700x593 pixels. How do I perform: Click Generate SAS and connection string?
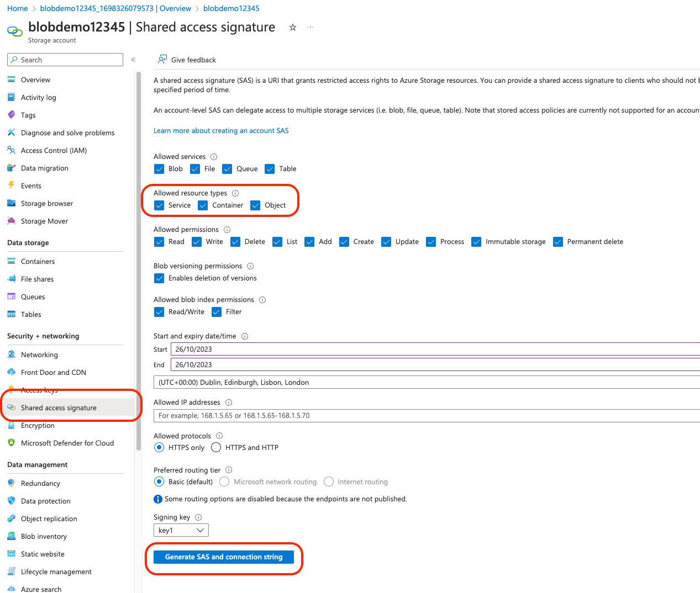[224, 557]
